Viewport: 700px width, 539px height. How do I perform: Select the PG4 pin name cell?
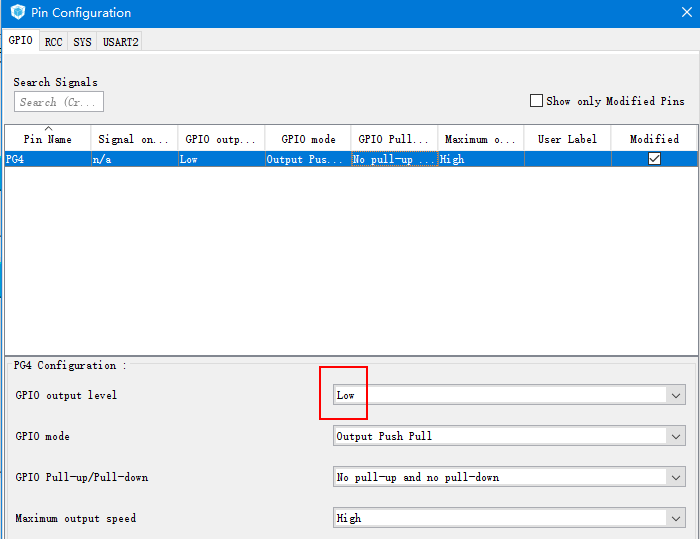pos(48,159)
